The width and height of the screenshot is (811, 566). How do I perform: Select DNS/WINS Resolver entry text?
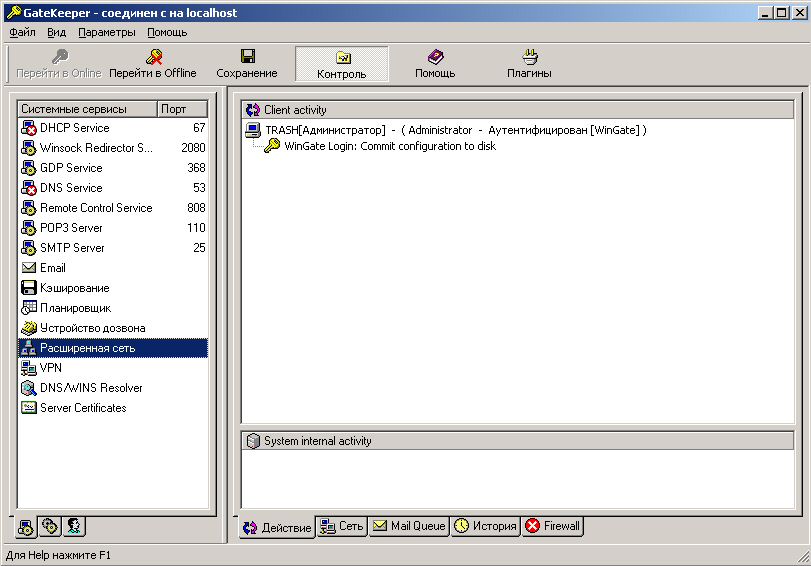(x=91, y=388)
